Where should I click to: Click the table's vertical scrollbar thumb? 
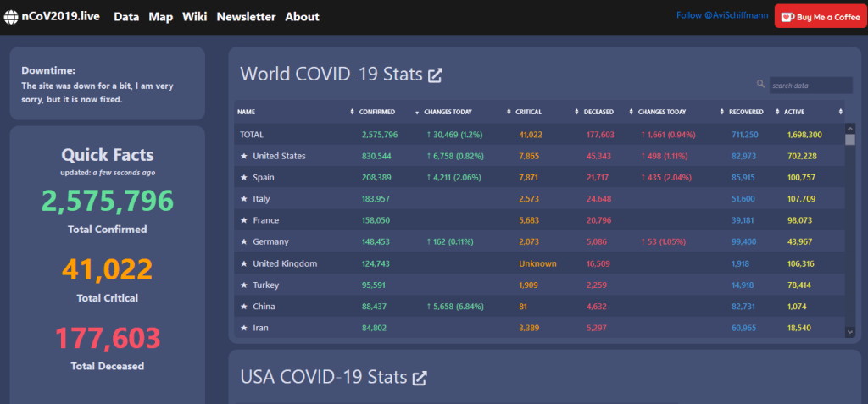(850, 139)
